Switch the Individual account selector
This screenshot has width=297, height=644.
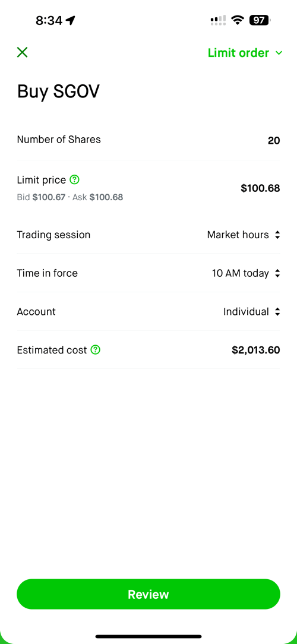(x=252, y=312)
